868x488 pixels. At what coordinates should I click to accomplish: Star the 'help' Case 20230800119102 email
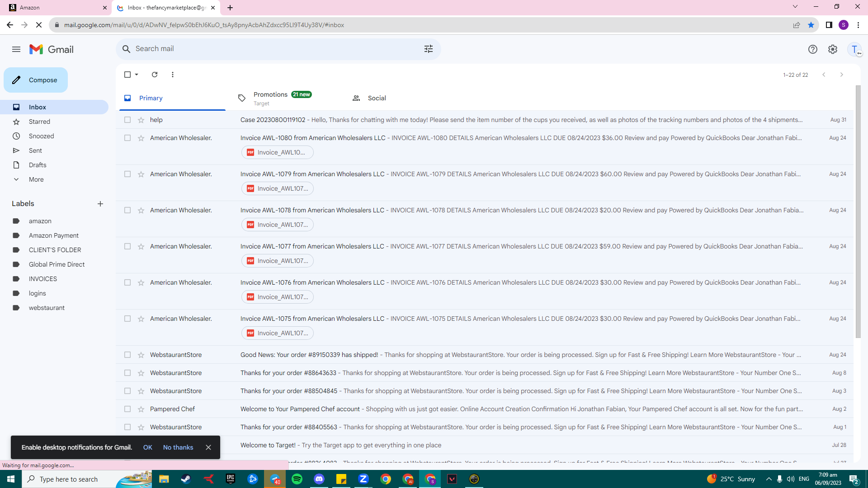141,120
